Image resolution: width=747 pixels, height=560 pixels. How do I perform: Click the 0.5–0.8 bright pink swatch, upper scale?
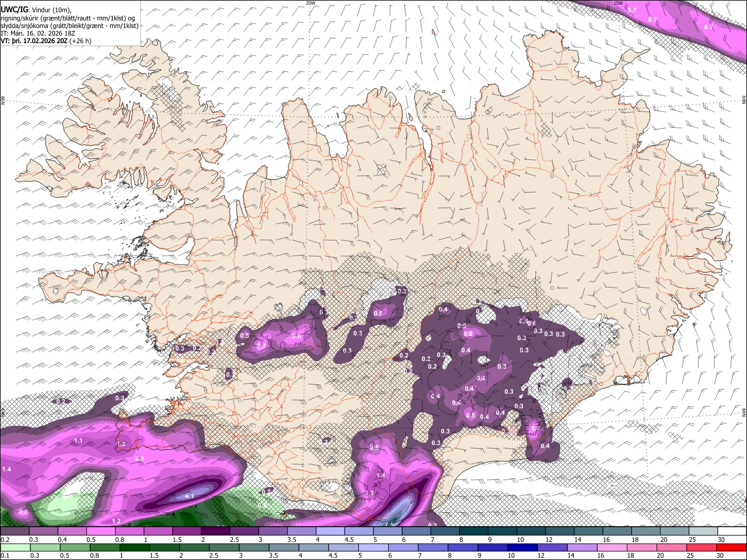point(100,531)
